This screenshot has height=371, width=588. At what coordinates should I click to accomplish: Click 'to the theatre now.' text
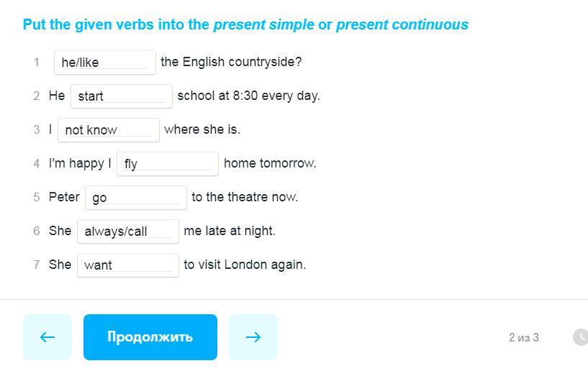tap(245, 197)
